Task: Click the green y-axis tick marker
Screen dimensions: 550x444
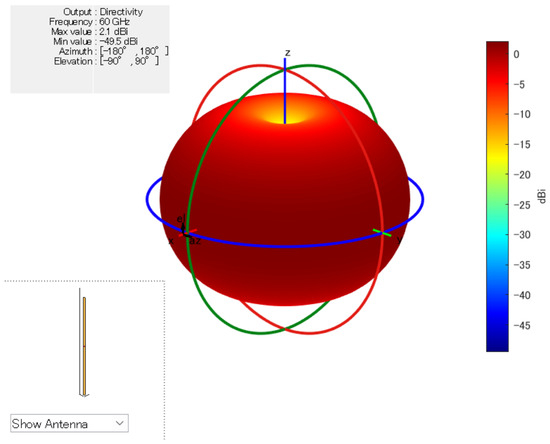Action: (382, 233)
